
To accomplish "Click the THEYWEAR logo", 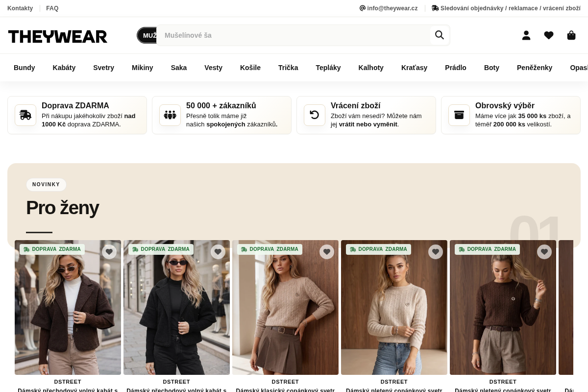I will 58,36.
